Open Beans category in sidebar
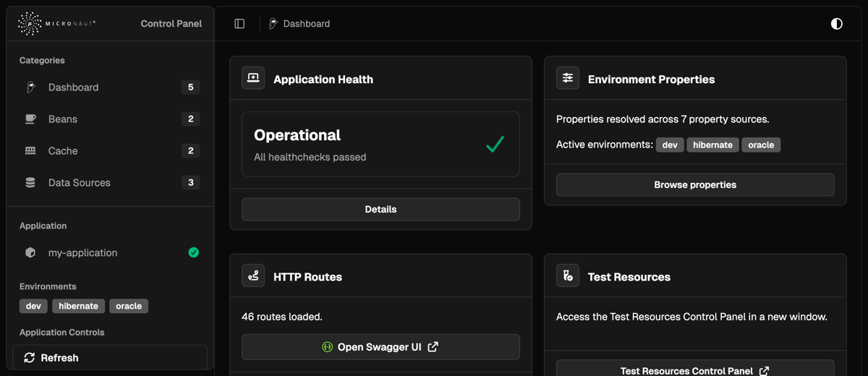This screenshot has width=868, height=376. [109, 119]
